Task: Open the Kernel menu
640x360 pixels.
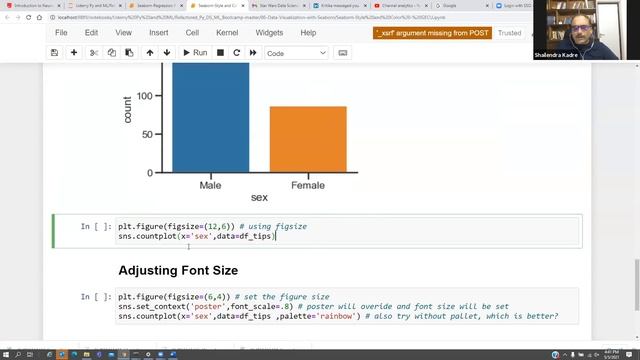Action: (227, 33)
